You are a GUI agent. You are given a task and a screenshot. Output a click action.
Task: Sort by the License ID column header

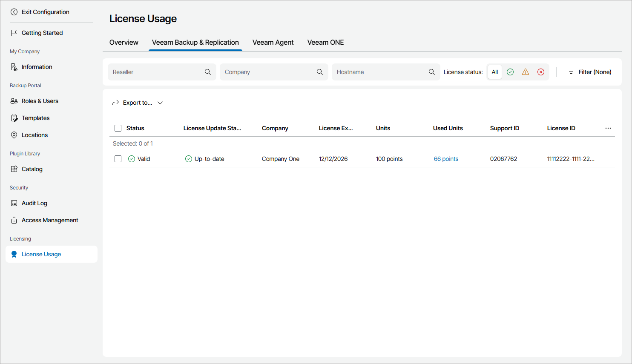point(561,128)
